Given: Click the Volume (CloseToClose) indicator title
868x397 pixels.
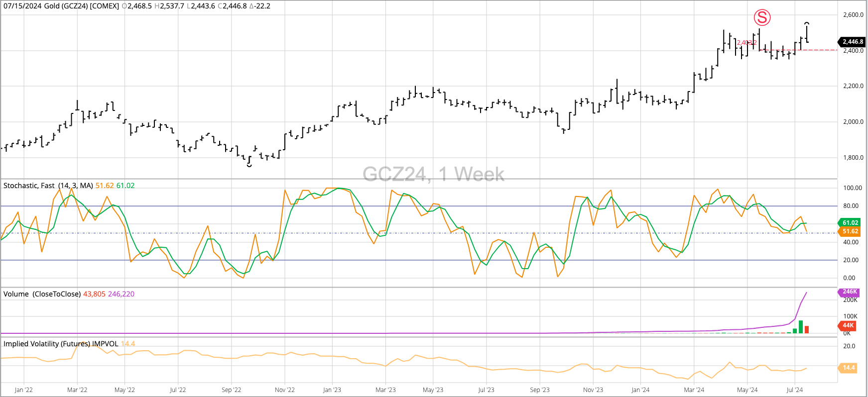Looking at the screenshot, I should (x=42, y=294).
